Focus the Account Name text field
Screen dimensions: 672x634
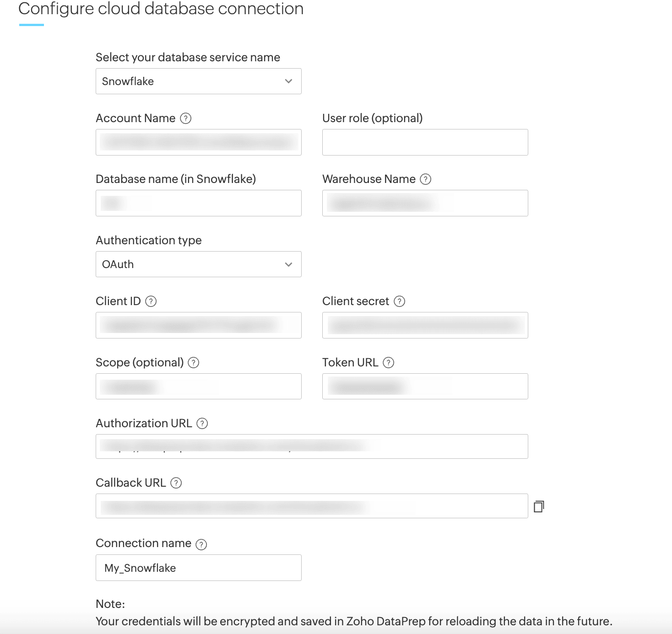point(198,142)
